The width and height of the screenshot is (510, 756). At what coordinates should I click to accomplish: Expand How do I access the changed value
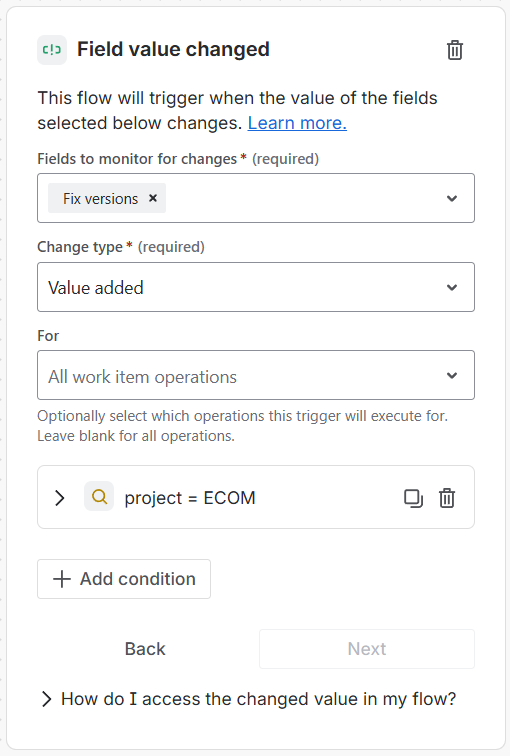click(249, 699)
